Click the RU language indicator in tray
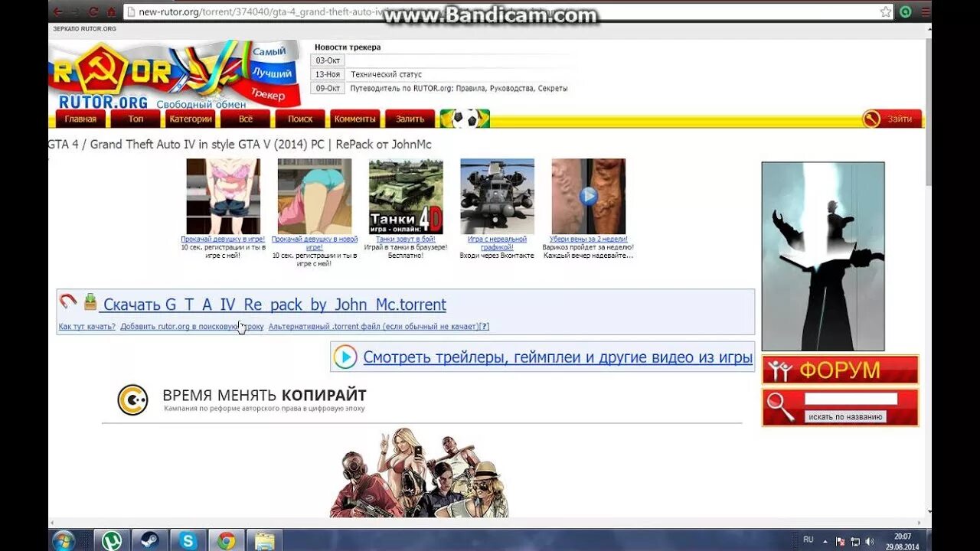Viewport: 980px width, 551px height. coord(808,540)
